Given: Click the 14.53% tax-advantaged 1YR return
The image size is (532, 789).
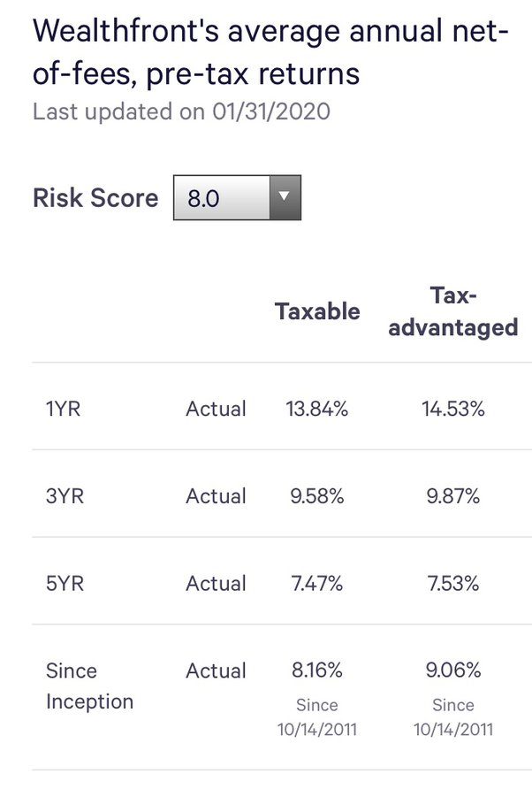Looking at the screenshot, I should [453, 409].
